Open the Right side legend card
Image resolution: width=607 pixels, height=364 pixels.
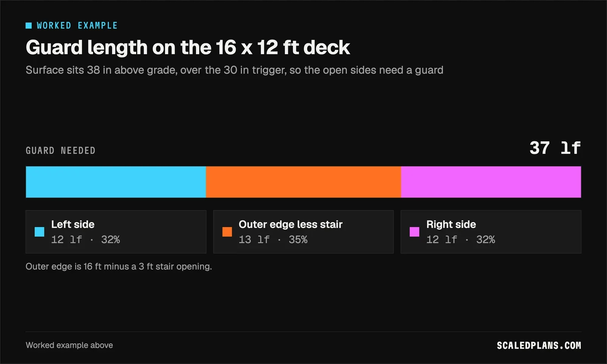[x=491, y=232]
